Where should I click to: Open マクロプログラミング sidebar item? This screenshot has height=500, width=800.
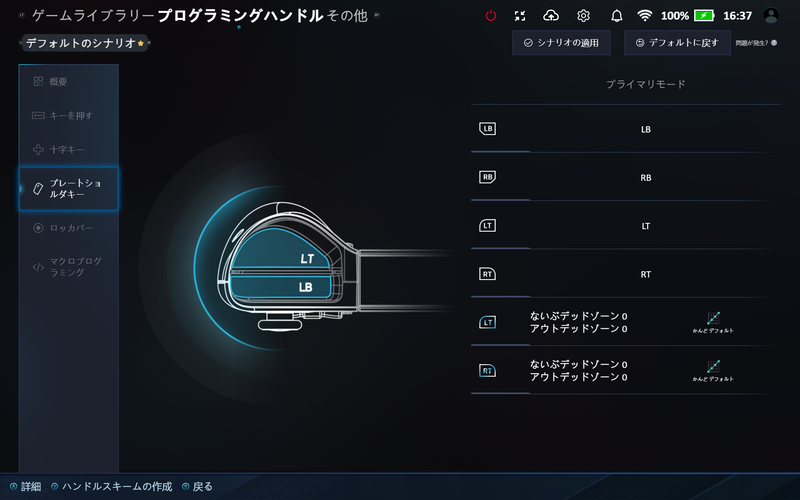coord(68,267)
